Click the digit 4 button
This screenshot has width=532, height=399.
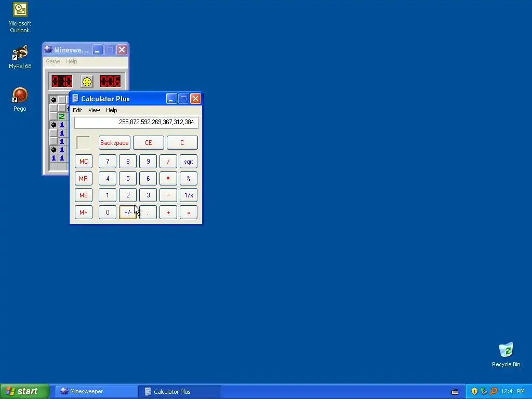(x=108, y=179)
